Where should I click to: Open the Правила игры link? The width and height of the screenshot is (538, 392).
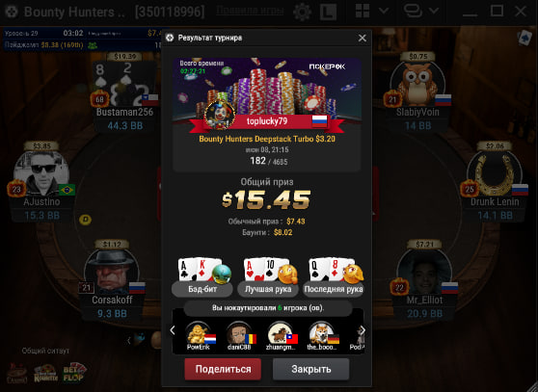pyautogui.click(x=250, y=11)
